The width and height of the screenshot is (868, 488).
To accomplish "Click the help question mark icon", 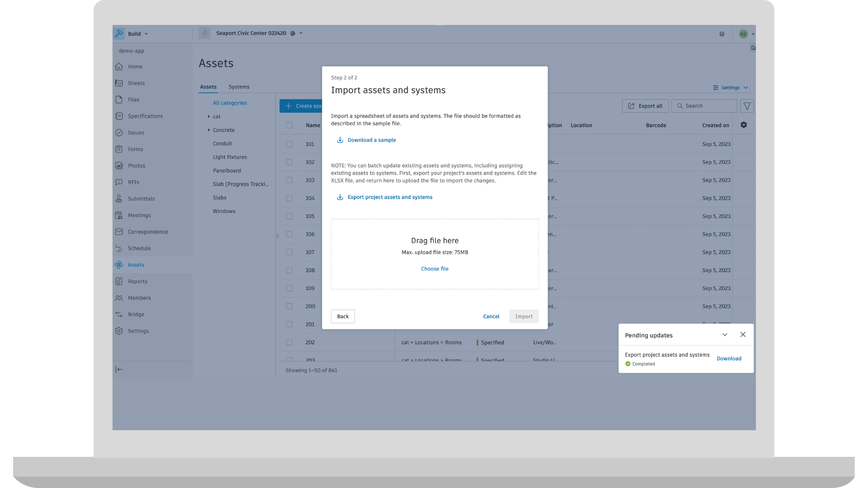I will point(722,34).
